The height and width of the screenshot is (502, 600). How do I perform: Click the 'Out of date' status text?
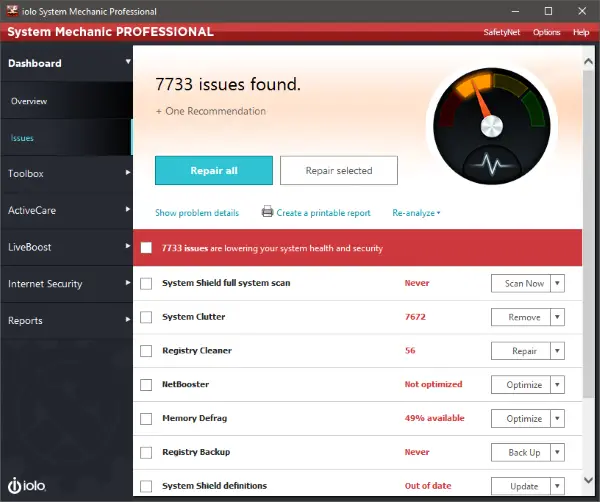pos(428,486)
